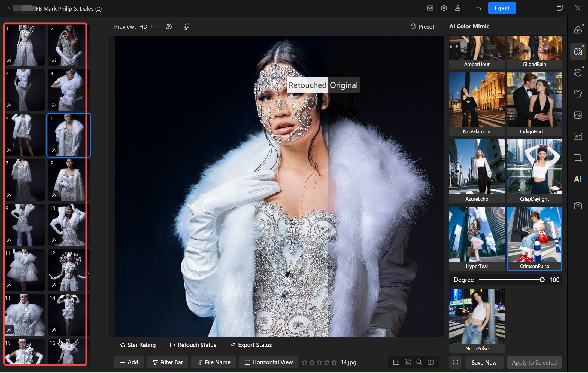Click the zoom-in magnifier icon
The height and width of the screenshot is (373, 588).
419,362
